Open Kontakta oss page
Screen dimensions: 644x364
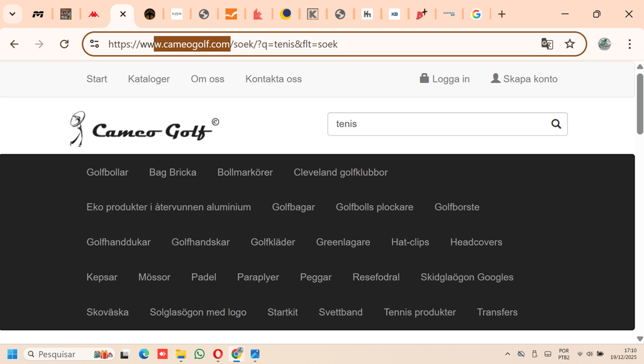[x=274, y=79]
